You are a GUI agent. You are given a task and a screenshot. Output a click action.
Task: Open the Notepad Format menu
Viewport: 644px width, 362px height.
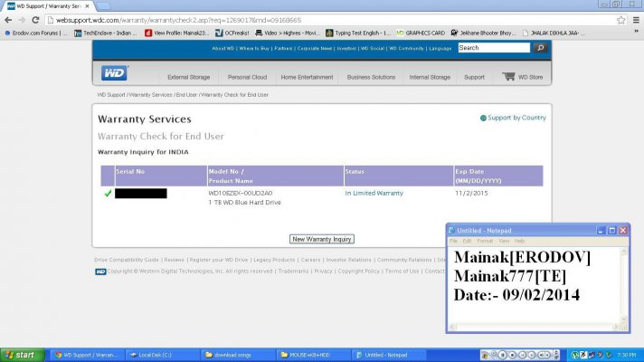pos(485,242)
